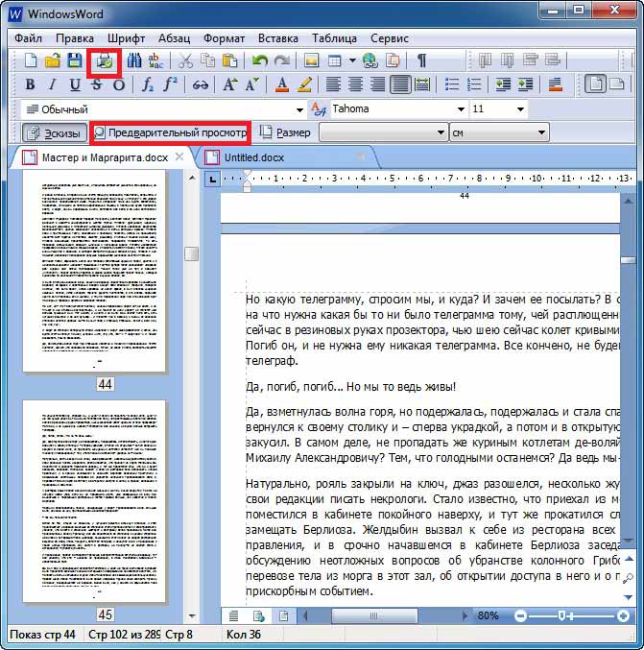The height and width of the screenshot is (650, 644).
Task: Close the Мастер и Маргарита.docx tab
Action: click(x=179, y=156)
